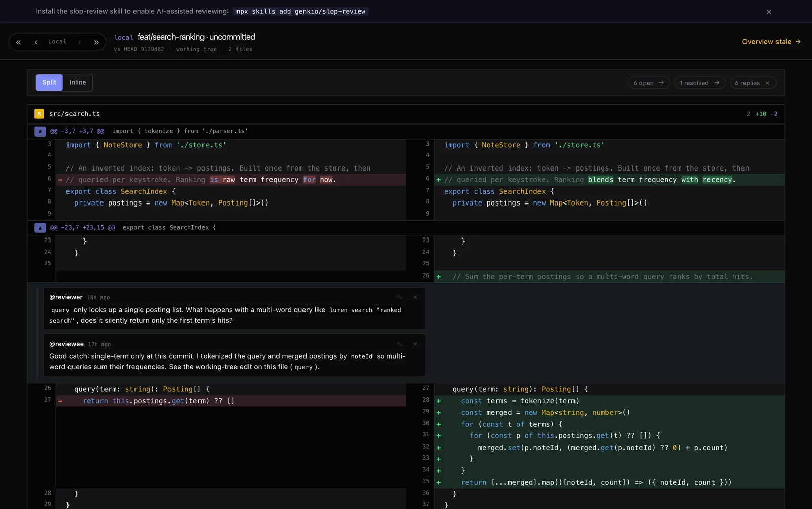Expand context above the @@ -23,7 +23,15 hunk

coord(40,228)
